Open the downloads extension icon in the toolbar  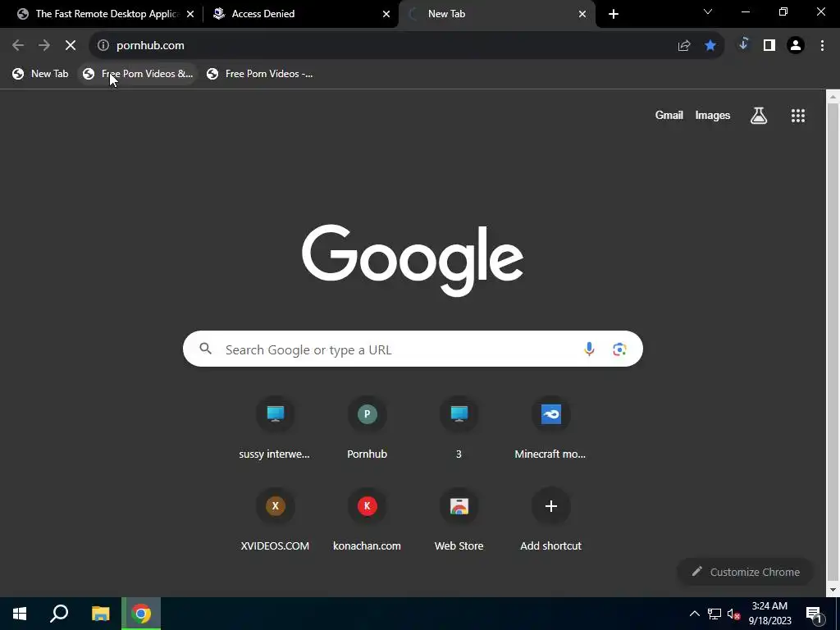(743, 45)
